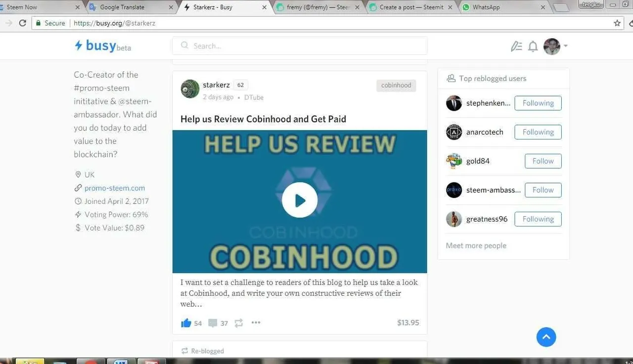Click the scroll-to-top arrow button

[x=546, y=337]
